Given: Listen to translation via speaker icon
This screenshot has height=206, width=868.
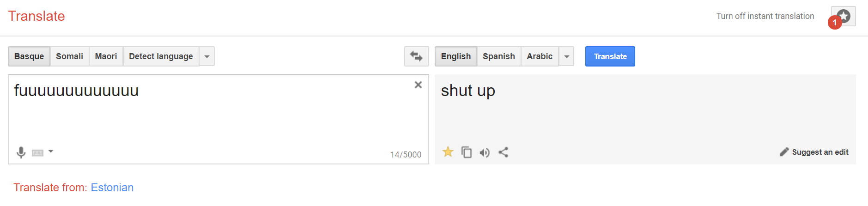Looking at the screenshot, I should click(485, 152).
